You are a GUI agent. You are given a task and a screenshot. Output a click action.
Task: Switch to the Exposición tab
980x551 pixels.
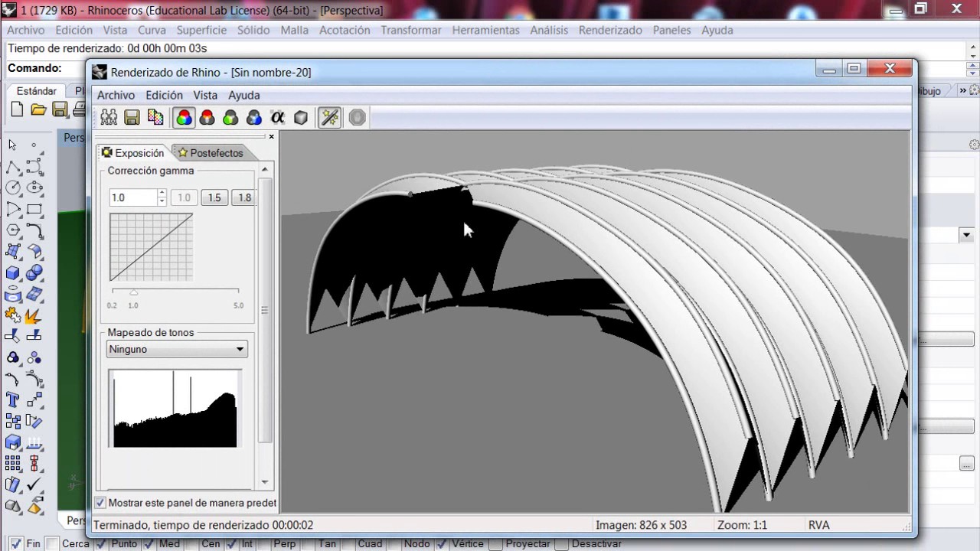[x=133, y=153]
